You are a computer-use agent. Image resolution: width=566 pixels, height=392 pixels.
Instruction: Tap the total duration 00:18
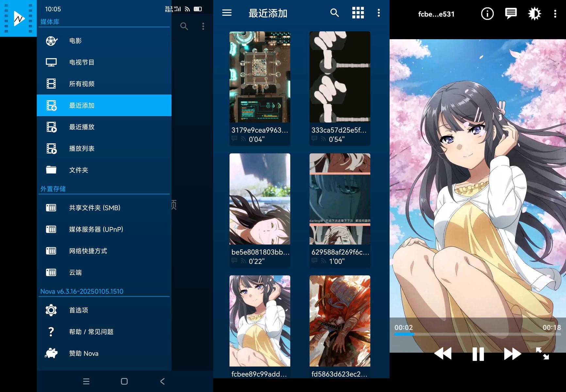(552, 327)
